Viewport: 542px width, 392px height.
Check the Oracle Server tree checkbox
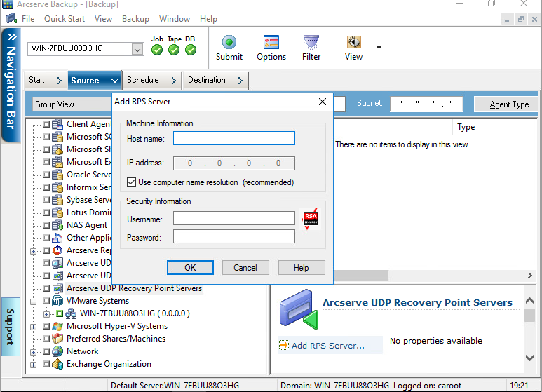click(46, 175)
